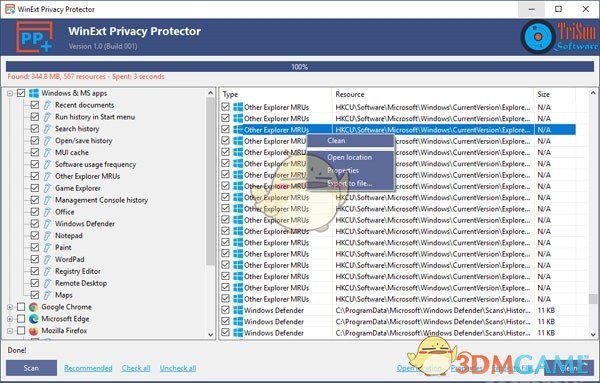600x383 pixels.
Task: Select the Mozilla Firefox icon
Action: click(34, 331)
